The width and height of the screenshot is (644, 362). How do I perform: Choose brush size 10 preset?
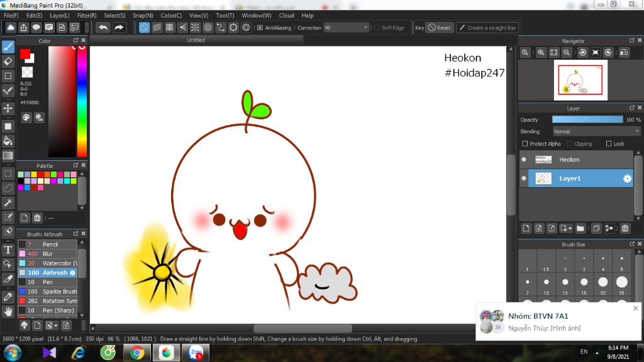(x=546, y=284)
